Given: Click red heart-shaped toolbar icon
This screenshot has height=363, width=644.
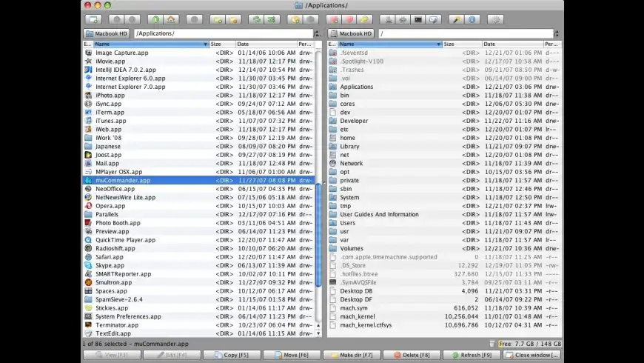Looking at the screenshot, I should click(x=349, y=19).
